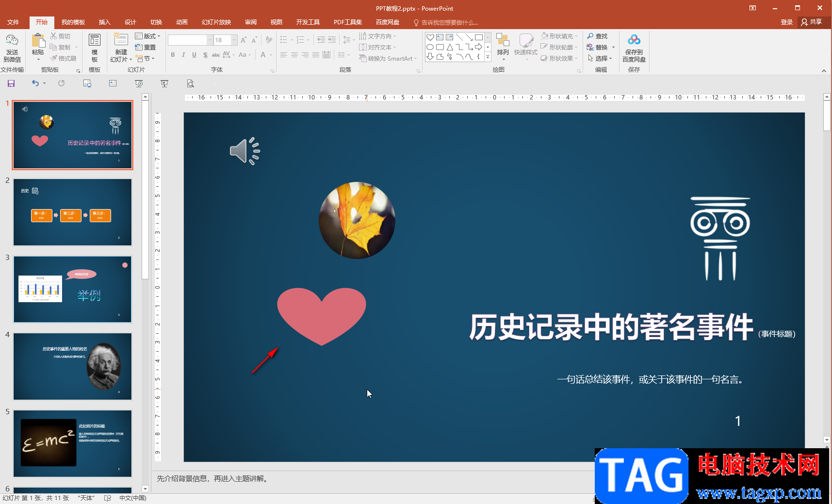Select slide 5 thumbnail with E=mc² image
The width and height of the screenshot is (832, 504).
tap(73, 443)
